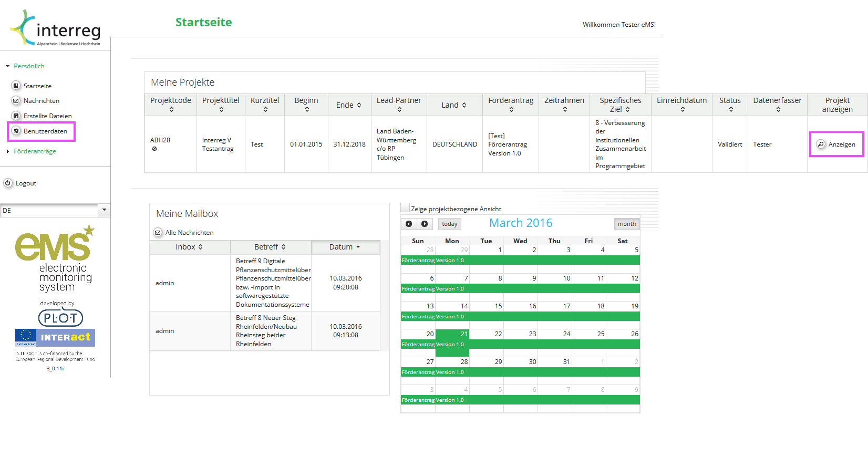Click the Validiert status cell
Image resolution: width=868 pixels, height=467 pixels.
(x=730, y=144)
